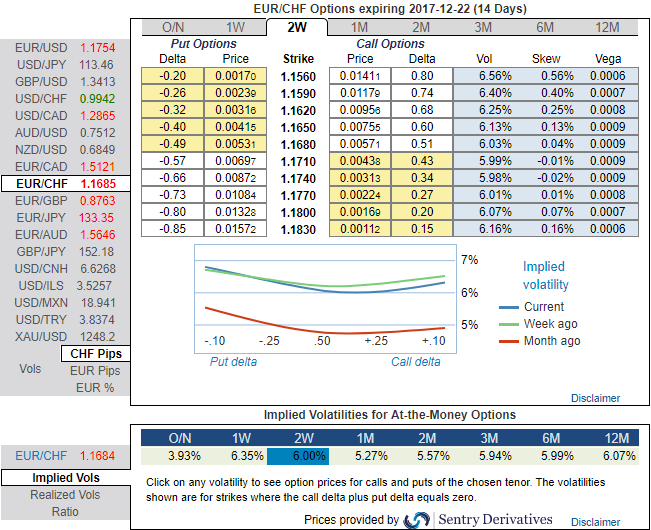651x530 pixels.
Task: Click highlighted 2W volatility 6.00%
Action: click(x=298, y=456)
